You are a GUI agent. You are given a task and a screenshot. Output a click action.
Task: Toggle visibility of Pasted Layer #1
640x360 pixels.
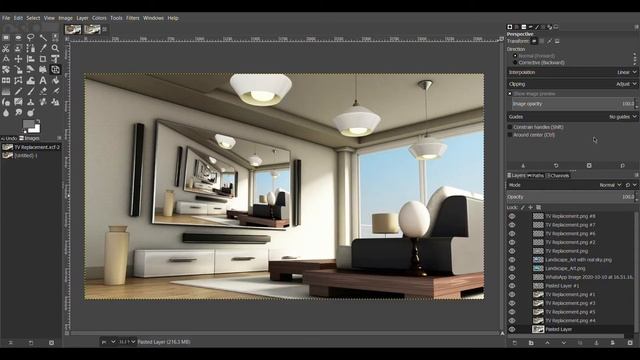click(512, 286)
